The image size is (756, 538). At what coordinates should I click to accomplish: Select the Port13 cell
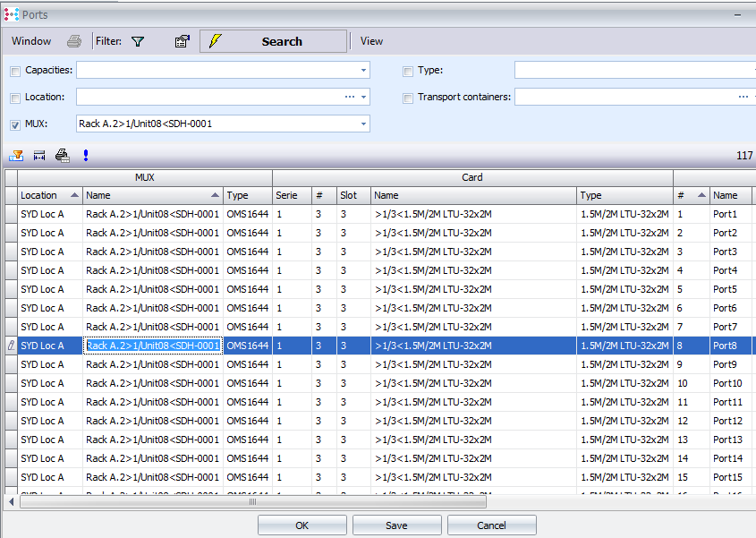tap(732, 440)
